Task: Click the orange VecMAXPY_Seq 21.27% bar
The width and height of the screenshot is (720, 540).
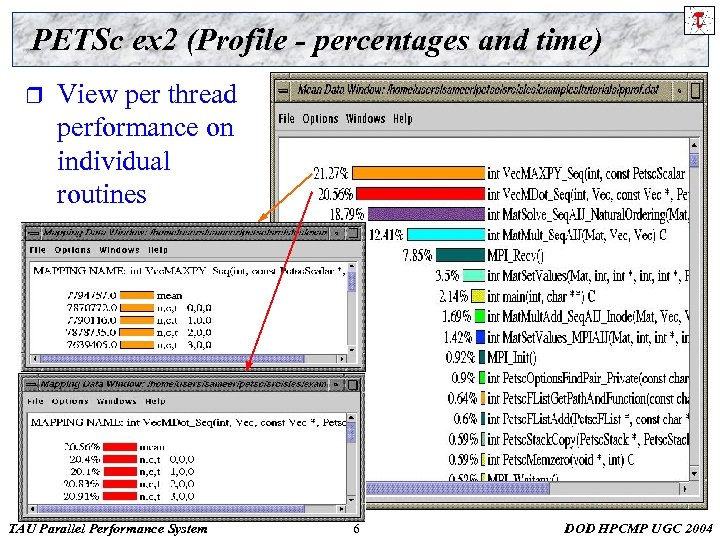Action: [x=418, y=173]
